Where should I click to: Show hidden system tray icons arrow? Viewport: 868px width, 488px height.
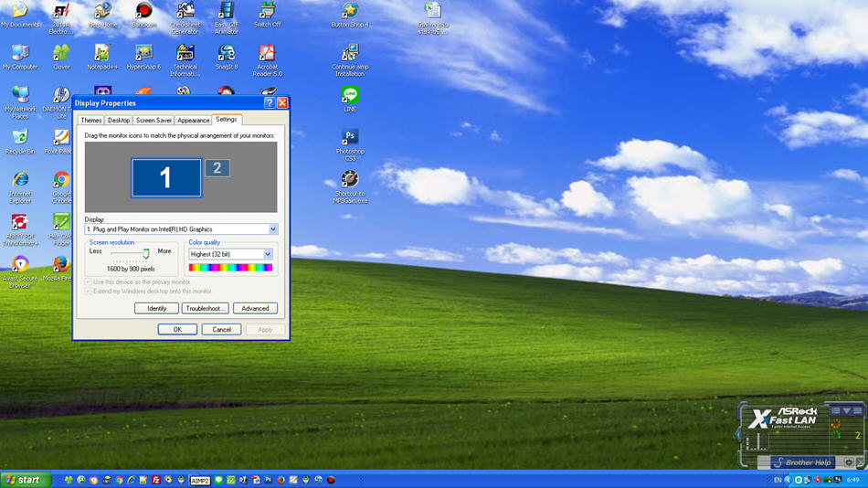click(788, 480)
